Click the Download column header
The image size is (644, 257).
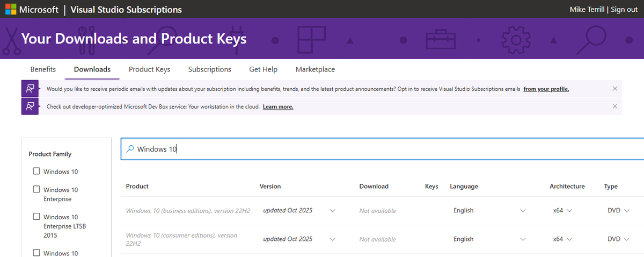374,186
